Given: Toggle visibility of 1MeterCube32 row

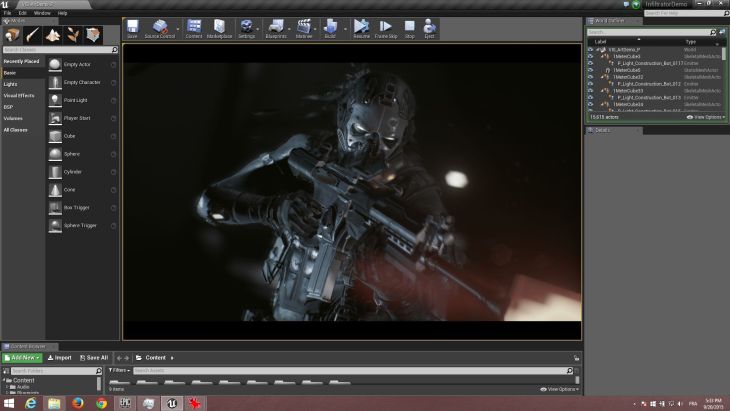Looking at the screenshot, I should coord(591,77).
